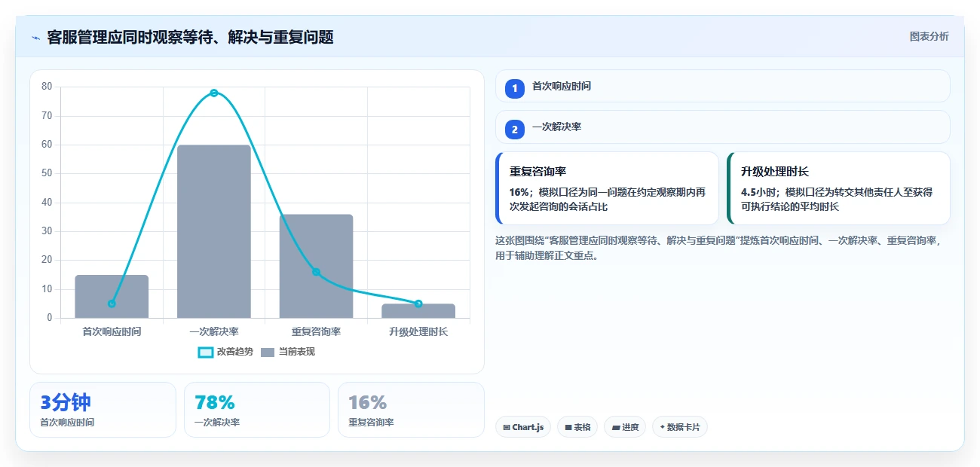
Task: Click the 80 y-axis value
Action: (47, 87)
